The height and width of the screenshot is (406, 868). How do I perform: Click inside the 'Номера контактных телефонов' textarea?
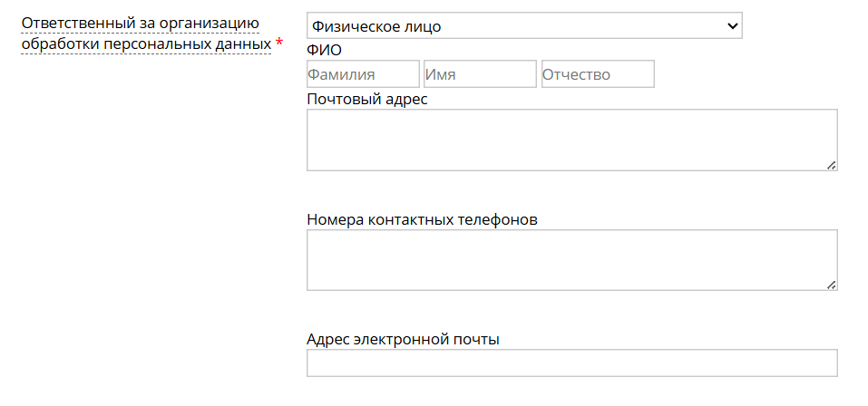pos(571,259)
